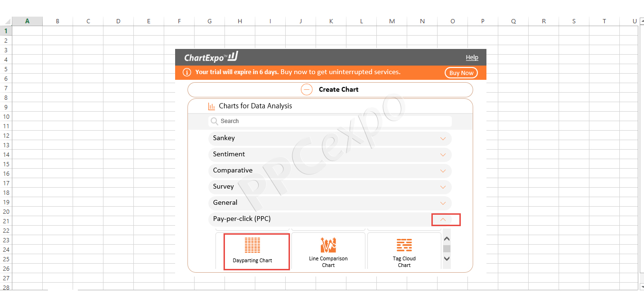Select column B header
The height and width of the screenshot is (305, 644).
click(x=57, y=21)
